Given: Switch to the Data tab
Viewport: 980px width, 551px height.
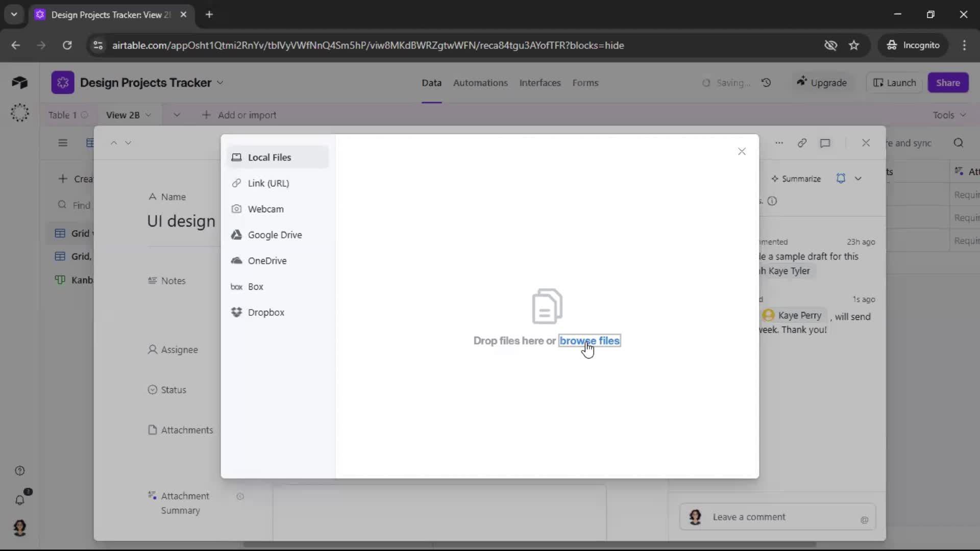Looking at the screenshot, I should (431, 83).
